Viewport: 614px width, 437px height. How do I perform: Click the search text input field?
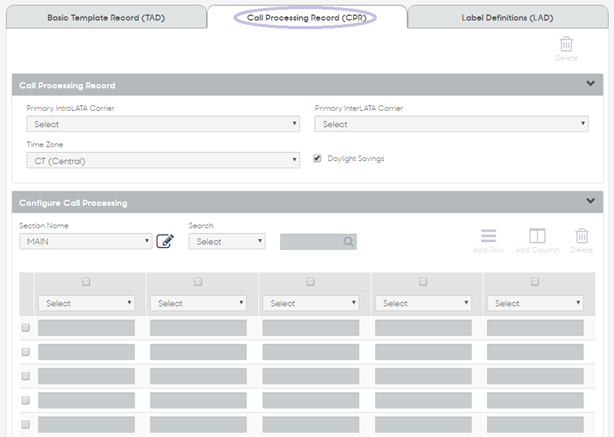point(318,242)
